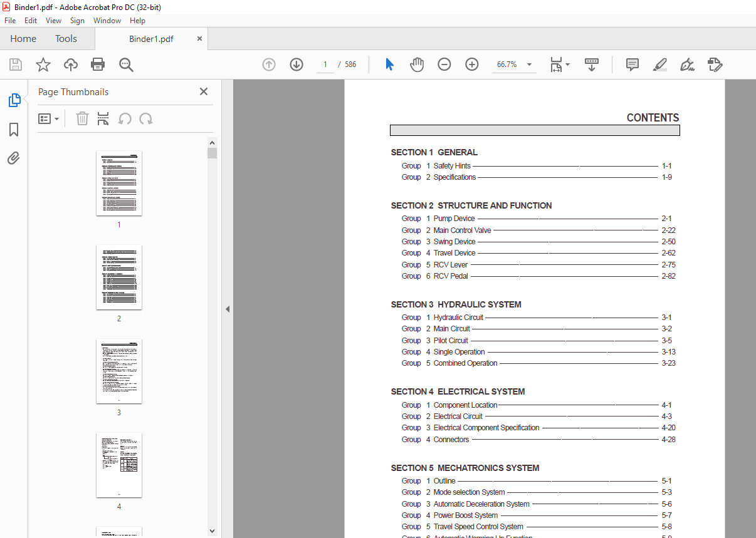
Task: Open the Bookmarks panel icon
Action: point(14,130)
